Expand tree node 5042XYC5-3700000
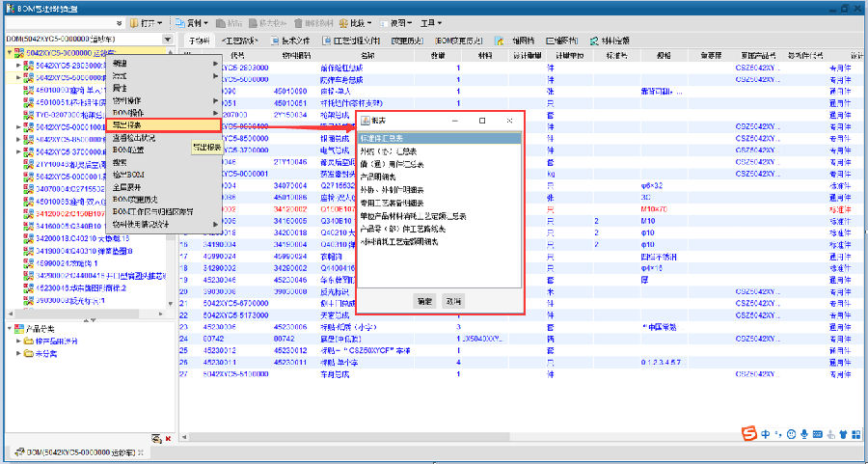 18,151
